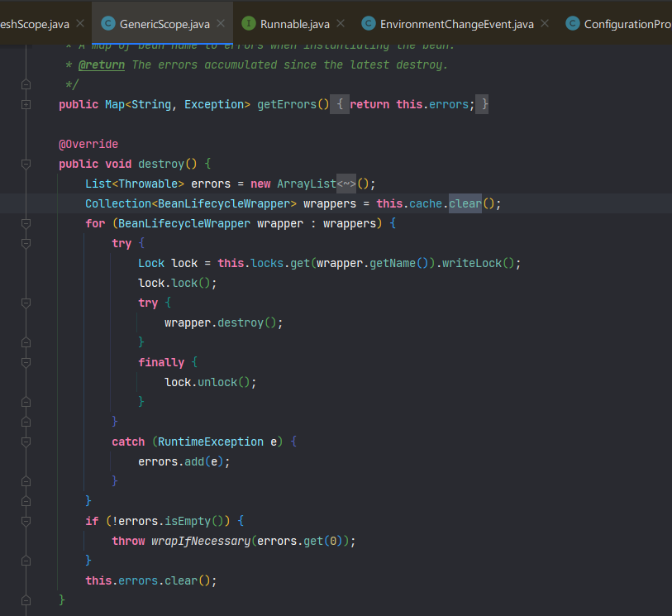
Task: Expand the folded getErrors() method in gutter
Action: click(26, 104)
